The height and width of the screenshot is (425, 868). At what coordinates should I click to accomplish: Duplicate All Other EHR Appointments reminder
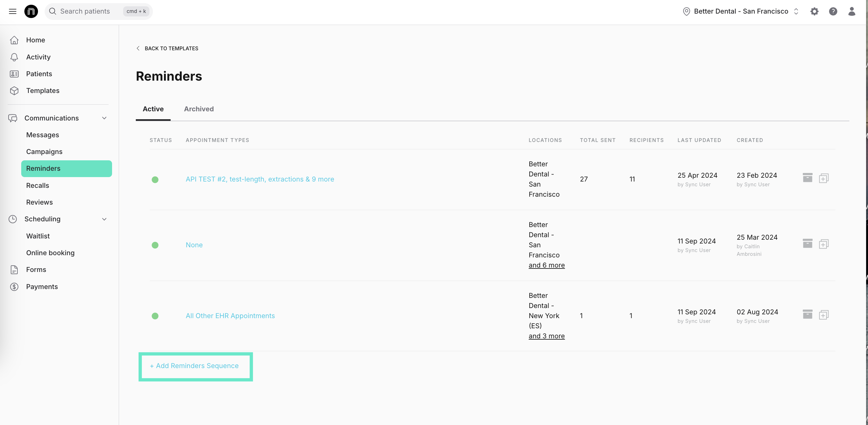(x=823, y=315)
